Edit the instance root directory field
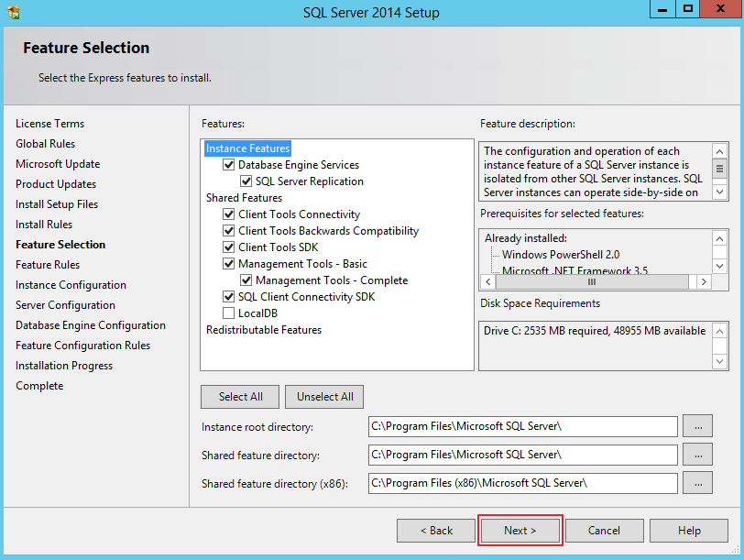This screenshot has width=744, height=560. [x=523, y=426]
